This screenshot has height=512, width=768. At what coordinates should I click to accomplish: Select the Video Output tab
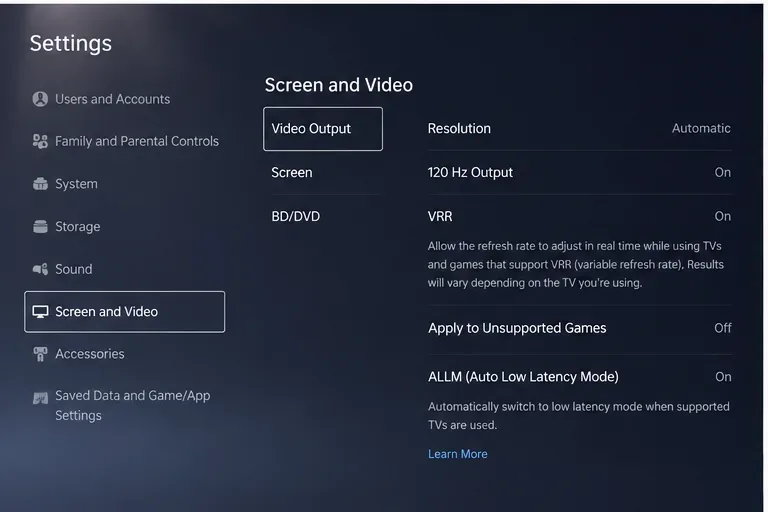(x=323, y=129)
